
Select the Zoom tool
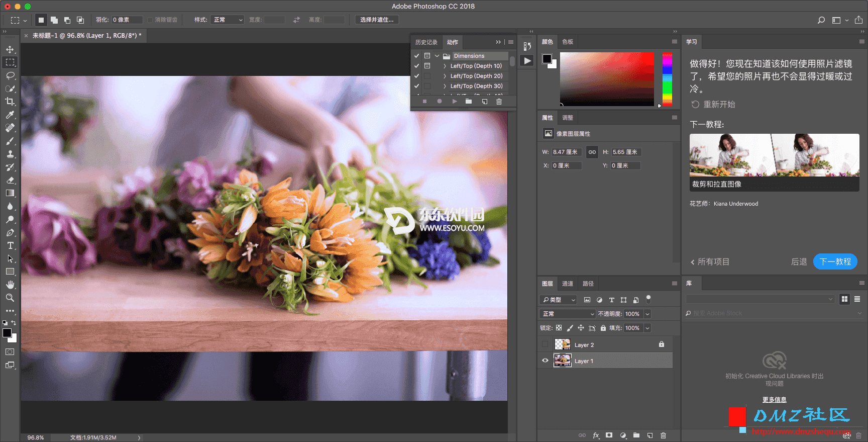[10, 298]
